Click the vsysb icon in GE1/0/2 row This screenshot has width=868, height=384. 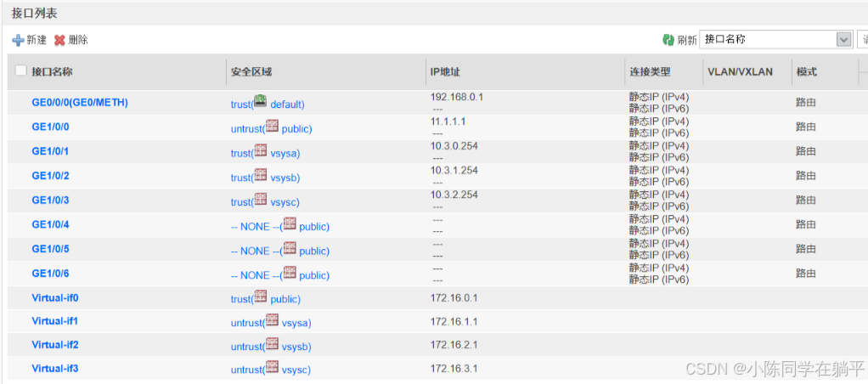260,175
